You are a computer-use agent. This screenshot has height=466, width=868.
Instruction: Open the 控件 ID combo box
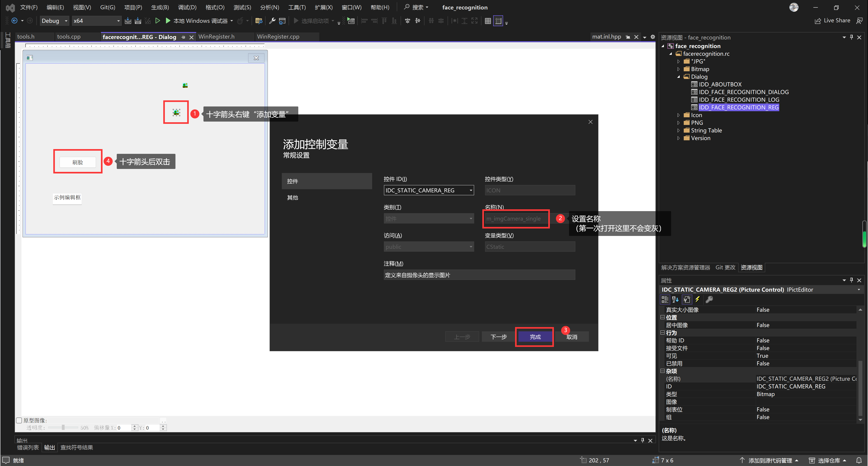[x=471, y=191]
